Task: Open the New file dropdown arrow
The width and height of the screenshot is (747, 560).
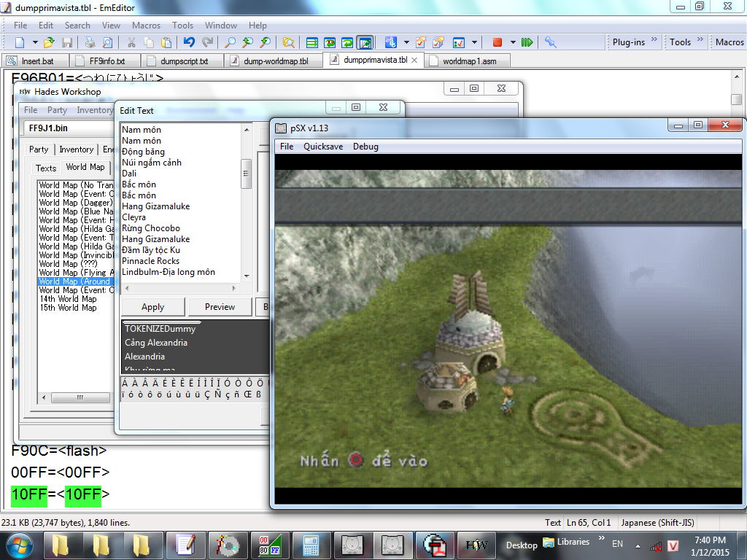Action: point(35,42)
